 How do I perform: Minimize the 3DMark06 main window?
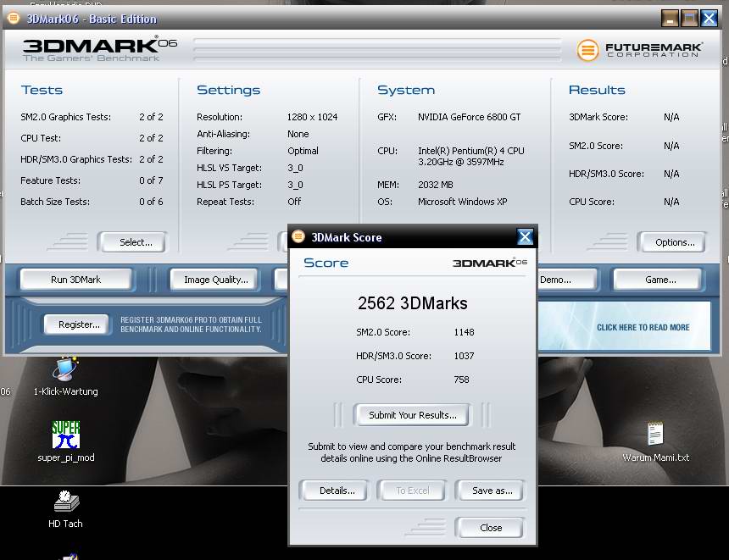point(670,19)
